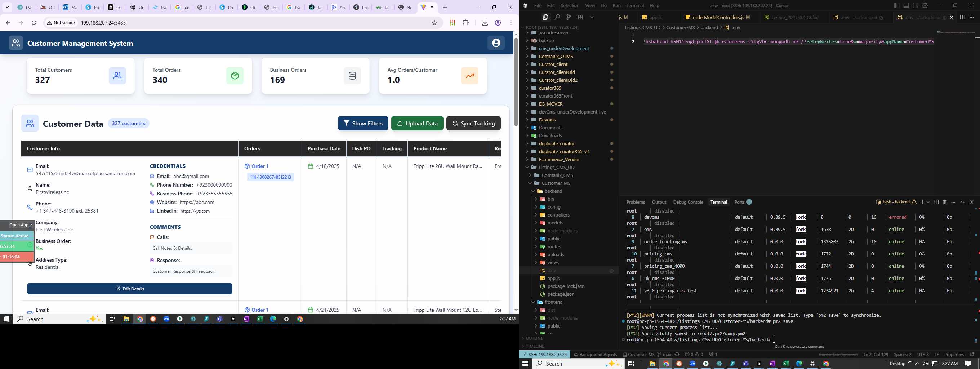Open SSH 199.188.207.24 remote indicator
980x369 pixels.
tap(544, 354)
